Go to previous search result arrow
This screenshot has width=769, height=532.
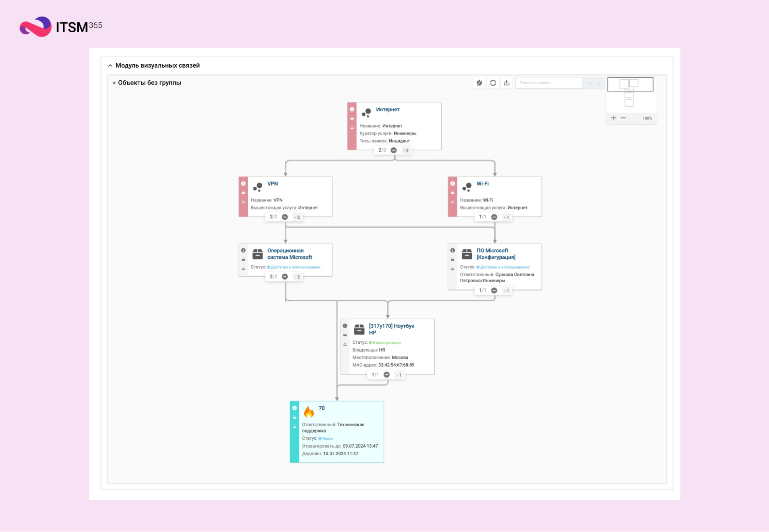tap(599, 83)
